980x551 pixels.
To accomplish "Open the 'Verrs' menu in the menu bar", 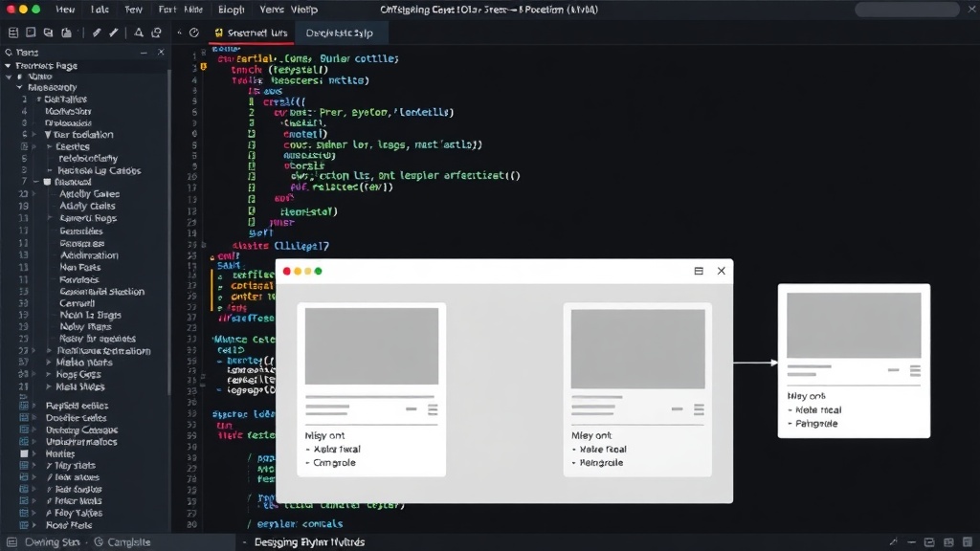I will pos(272,10).
